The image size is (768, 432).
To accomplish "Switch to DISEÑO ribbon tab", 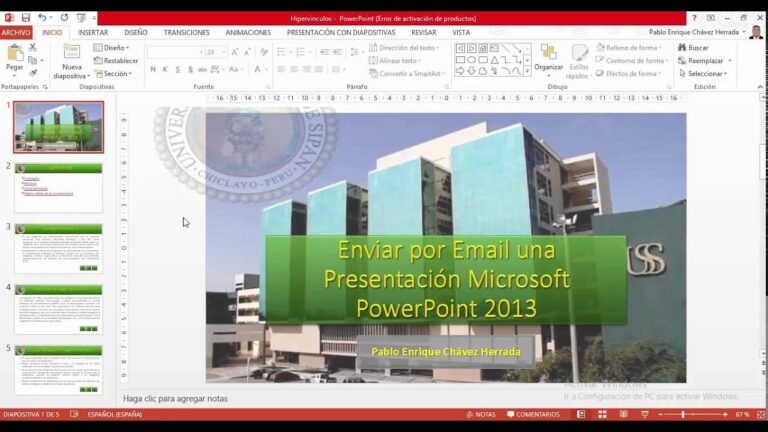I will [136, 32].
